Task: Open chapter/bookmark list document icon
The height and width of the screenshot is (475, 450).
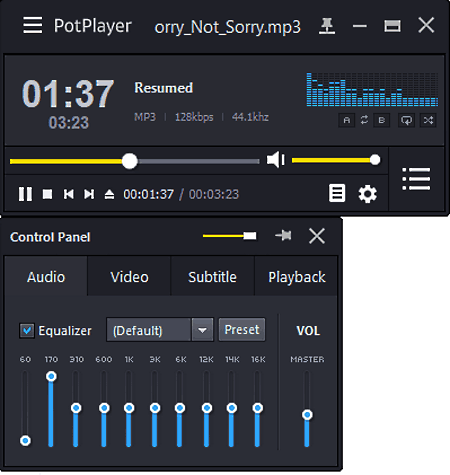Action: tap(337, 193)
